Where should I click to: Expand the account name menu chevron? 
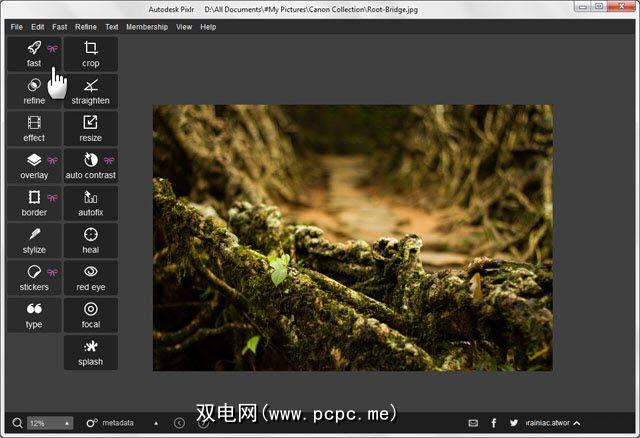click(577, 423)
